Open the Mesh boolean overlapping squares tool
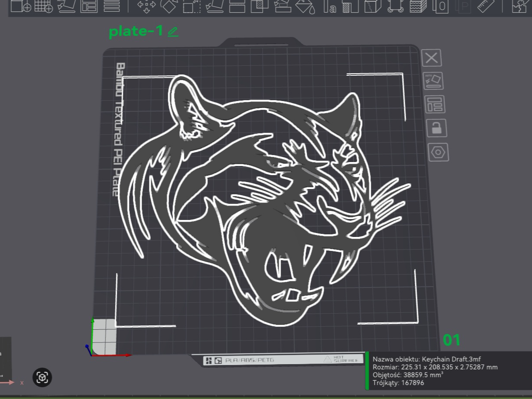Viewport: 532px width, 399px height. coord(260,6)
